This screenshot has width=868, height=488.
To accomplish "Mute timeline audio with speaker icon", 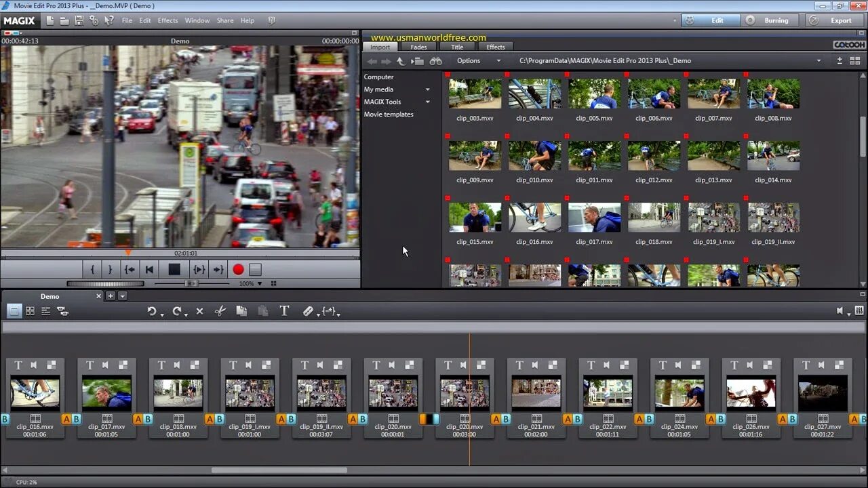I will (840, 311).
